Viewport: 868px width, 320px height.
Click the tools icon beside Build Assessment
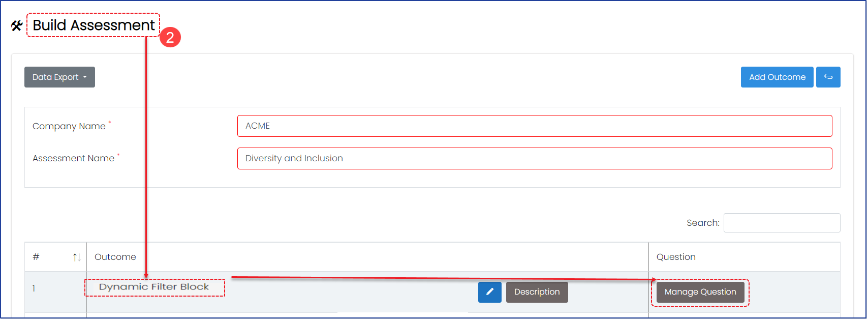(17, 25)
